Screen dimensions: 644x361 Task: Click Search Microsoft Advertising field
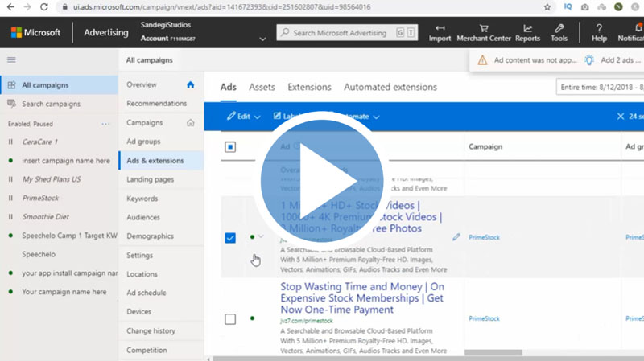pos(348,33)
